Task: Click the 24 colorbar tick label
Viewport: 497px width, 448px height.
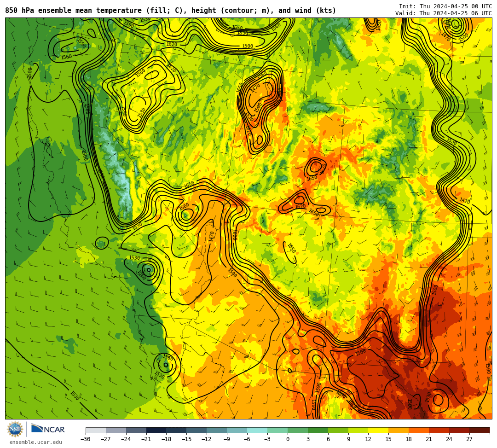Action: [450, 439]
